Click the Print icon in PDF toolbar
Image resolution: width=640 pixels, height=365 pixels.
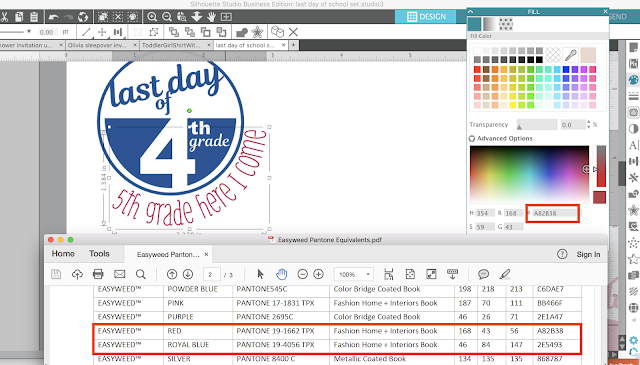click(98, 274)
